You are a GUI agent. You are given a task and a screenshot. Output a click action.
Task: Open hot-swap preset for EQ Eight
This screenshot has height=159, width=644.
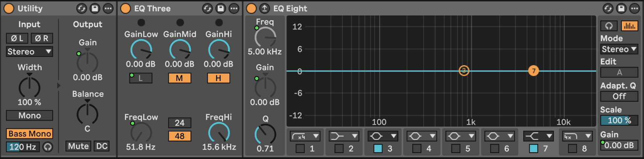(608, 8)
